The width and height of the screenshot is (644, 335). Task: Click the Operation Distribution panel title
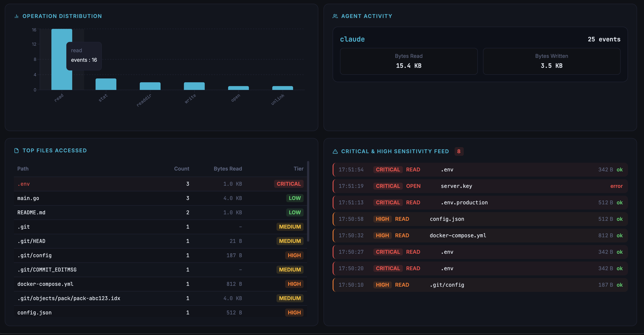pos(62,16)
